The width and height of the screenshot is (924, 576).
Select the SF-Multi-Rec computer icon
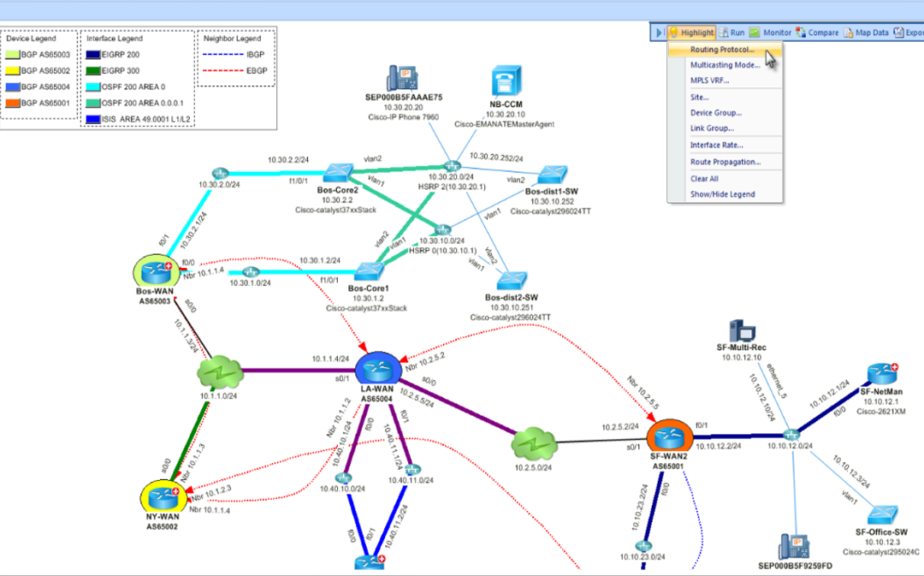[742, 330]
